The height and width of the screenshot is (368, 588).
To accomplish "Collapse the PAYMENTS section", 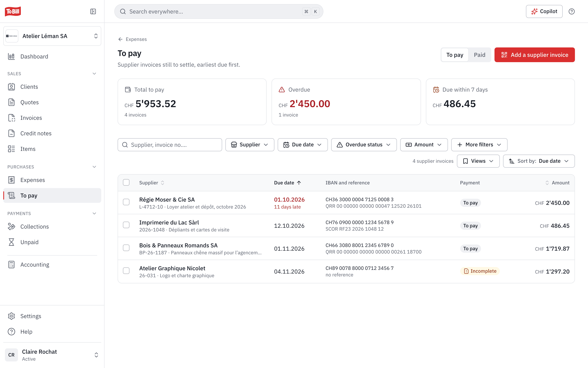I will [95, 213].
